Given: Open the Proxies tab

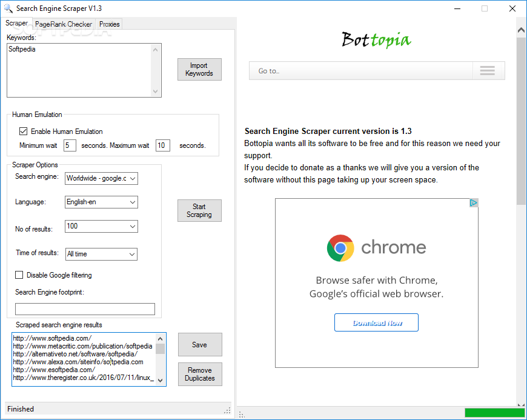Looking at the screenshot, I should 109,24.
